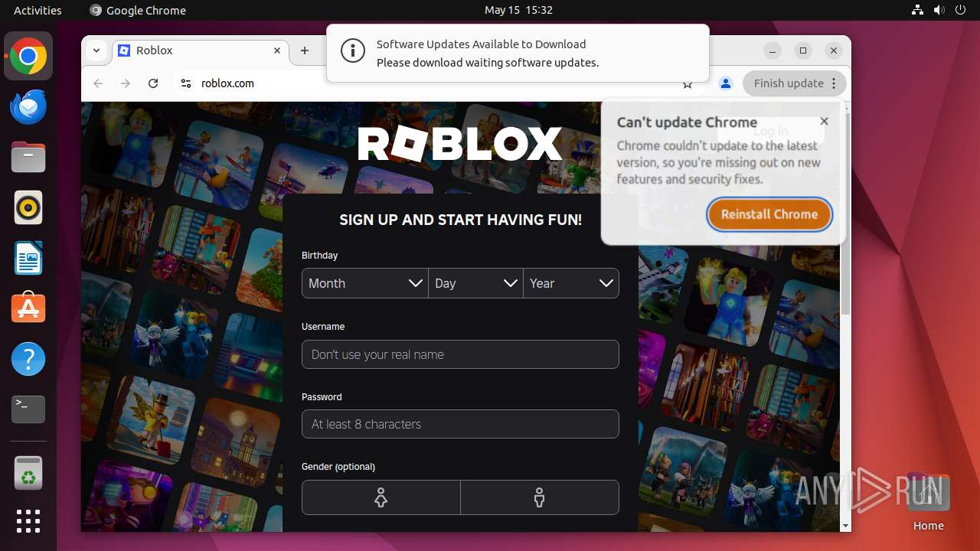Screen dimensions: 980x551
Task: Open network status icon in top bar
Action: click(918, 10)
